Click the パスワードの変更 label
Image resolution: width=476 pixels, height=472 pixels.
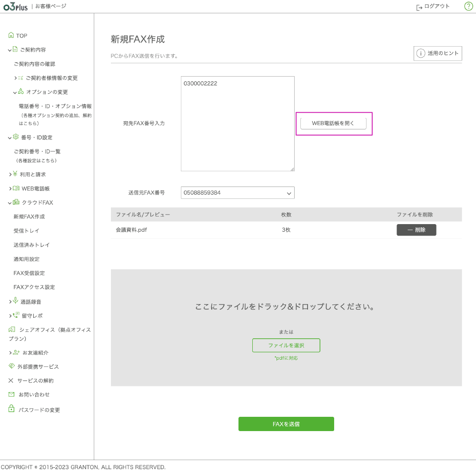click(x=39, y=410)
